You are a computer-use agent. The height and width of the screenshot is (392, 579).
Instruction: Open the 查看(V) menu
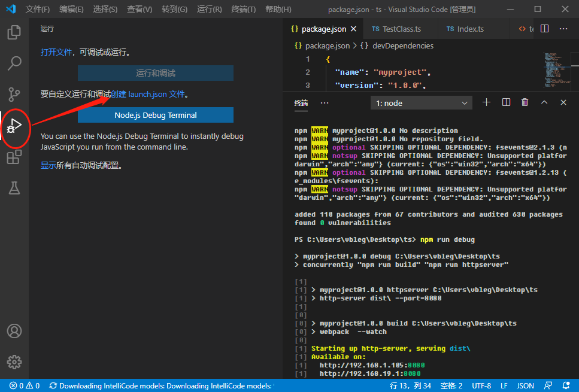140,9
